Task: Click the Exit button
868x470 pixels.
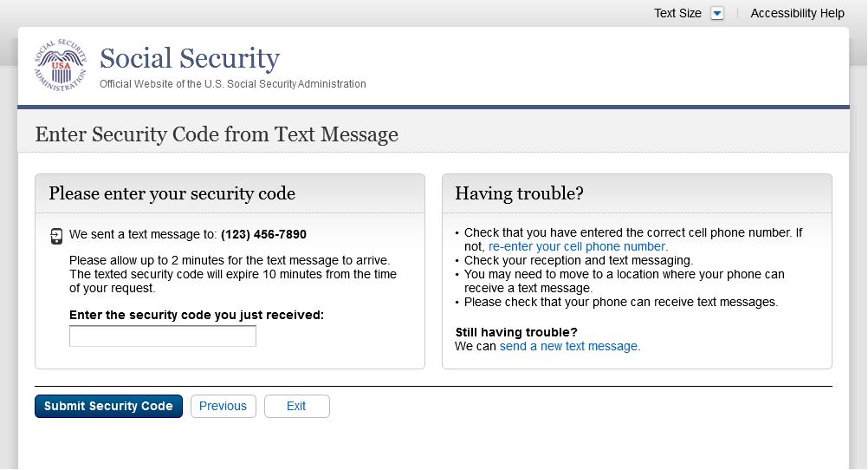Action: (x=296, y=406)
